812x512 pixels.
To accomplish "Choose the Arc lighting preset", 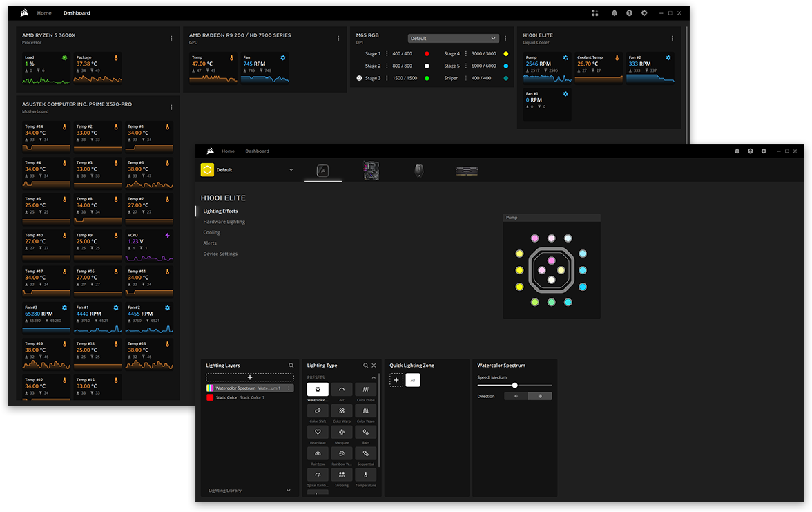I will tap(342, 389).
